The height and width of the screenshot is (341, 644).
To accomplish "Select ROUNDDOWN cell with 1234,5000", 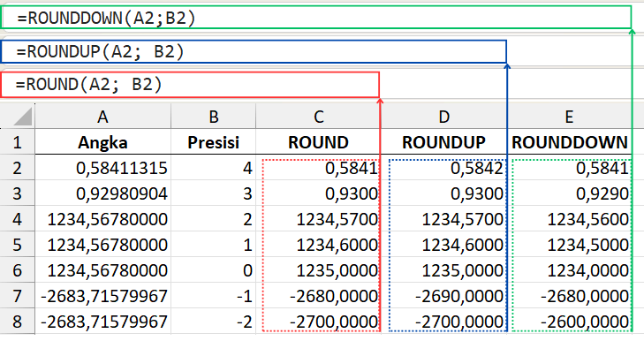I will tap(569, 245).
